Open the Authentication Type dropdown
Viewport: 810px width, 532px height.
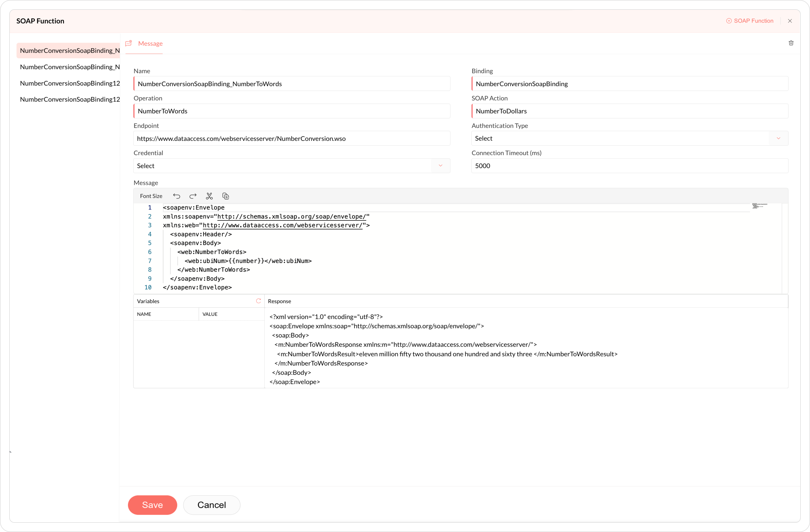(x=778, y=138)
